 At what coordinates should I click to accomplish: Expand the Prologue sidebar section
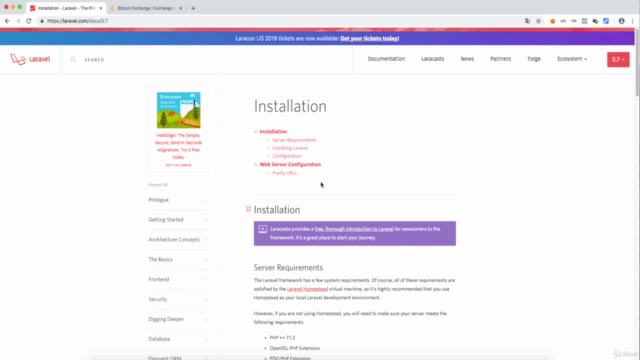point(178,200)
